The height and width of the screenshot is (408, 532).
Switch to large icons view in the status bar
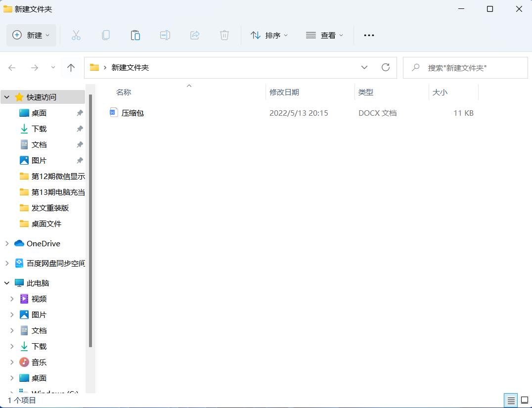[x=525, y=400]
